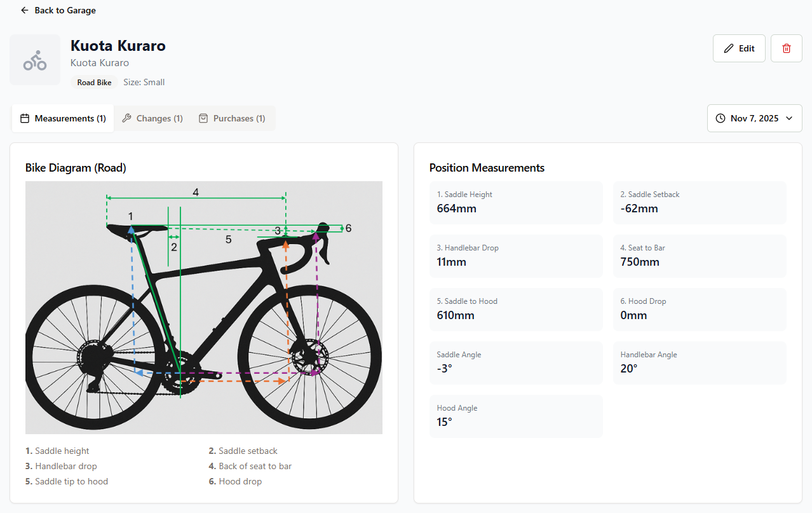The image size is (812, 513).
Task: Click the bike diagram image
Action: (204, 308)
